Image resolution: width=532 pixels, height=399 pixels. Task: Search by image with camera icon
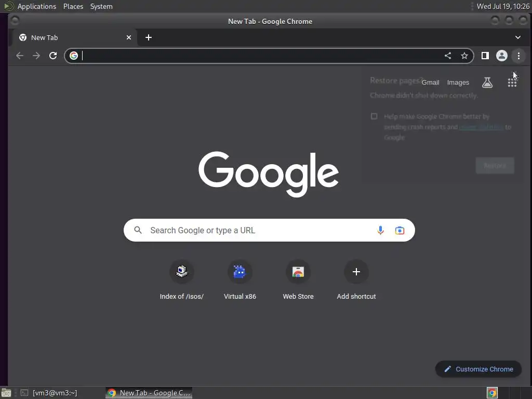tap(400, 230)
